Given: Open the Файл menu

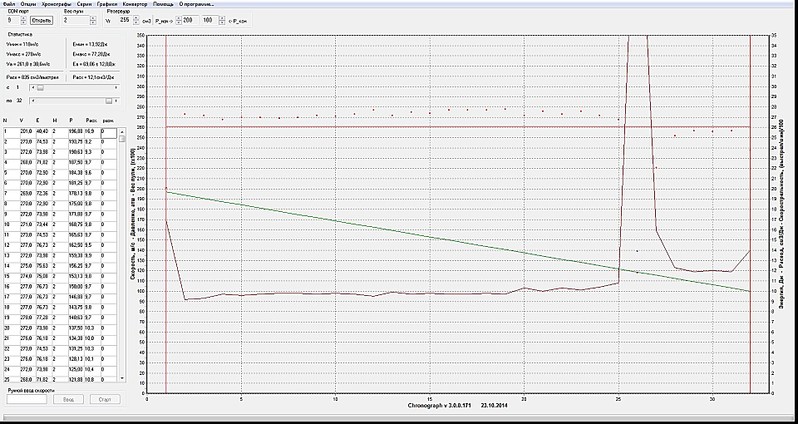Looking at the screenshot, I should 8,4.
